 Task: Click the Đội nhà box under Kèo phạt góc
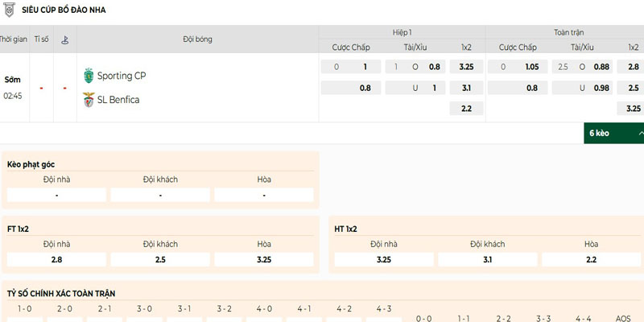[56, 195]
